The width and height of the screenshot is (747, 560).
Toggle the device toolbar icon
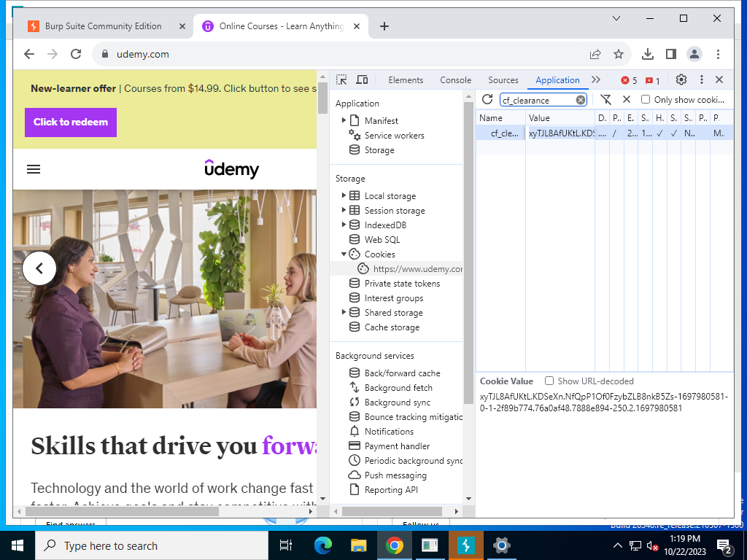[x=362, y=79]
